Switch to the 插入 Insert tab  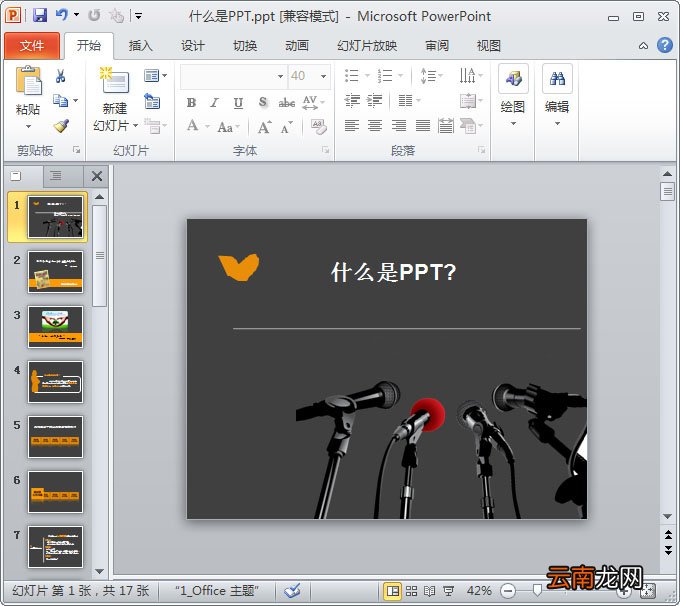141,46
